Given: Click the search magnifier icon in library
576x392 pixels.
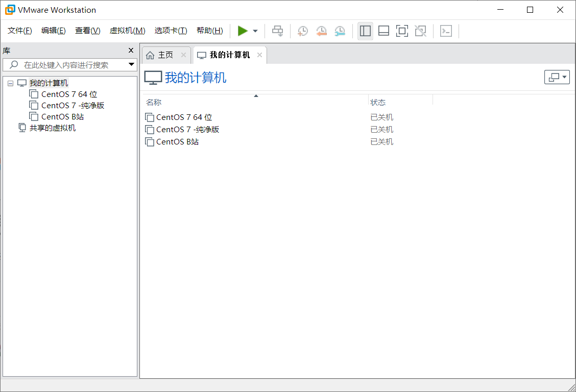Looking at the screenshot, I should [14, 65].
